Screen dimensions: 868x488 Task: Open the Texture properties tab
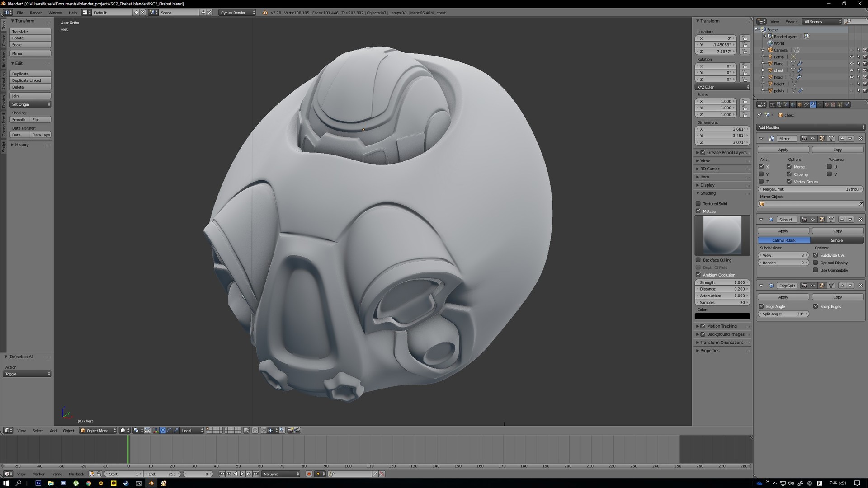(x=833, y=104)
